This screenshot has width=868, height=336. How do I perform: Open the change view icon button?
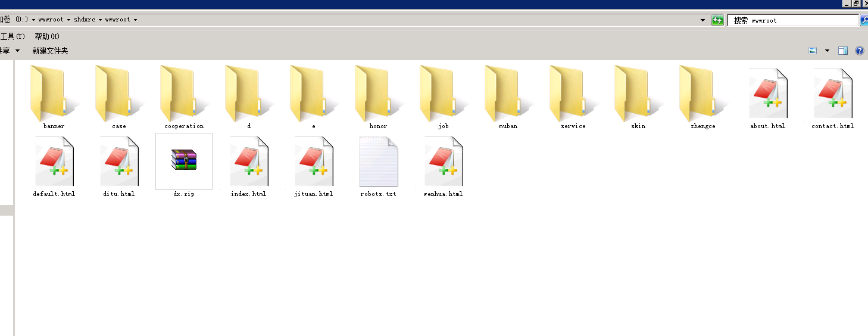point(813,51)
